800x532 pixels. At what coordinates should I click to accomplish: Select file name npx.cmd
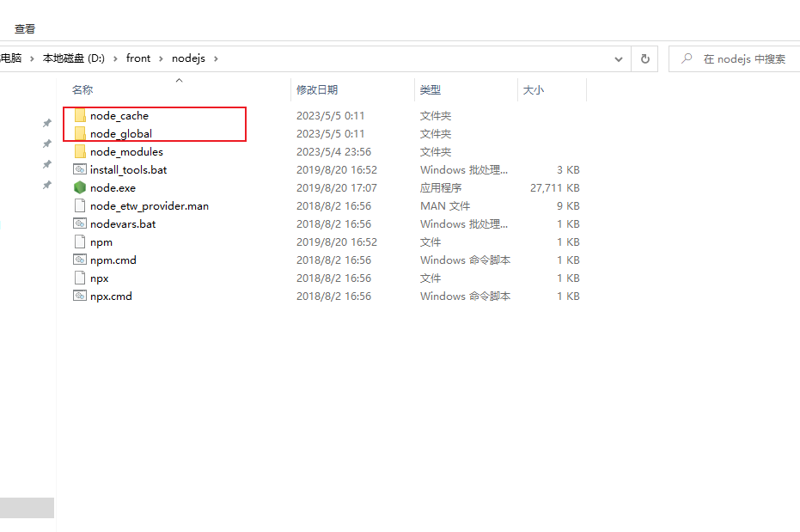111,297
